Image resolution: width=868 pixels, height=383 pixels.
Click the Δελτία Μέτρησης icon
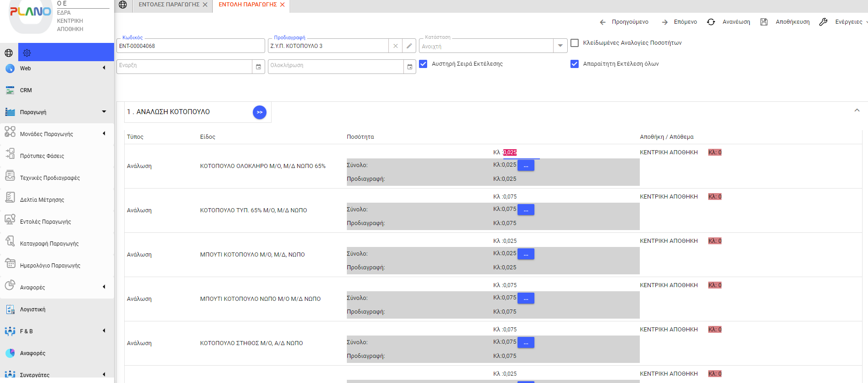10,198
